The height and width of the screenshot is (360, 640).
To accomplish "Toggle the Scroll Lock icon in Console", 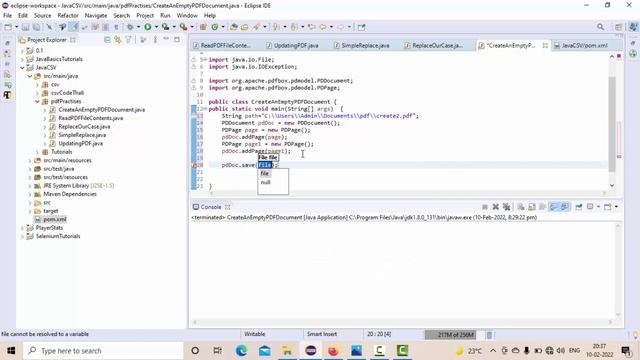I will pos(532,207).
